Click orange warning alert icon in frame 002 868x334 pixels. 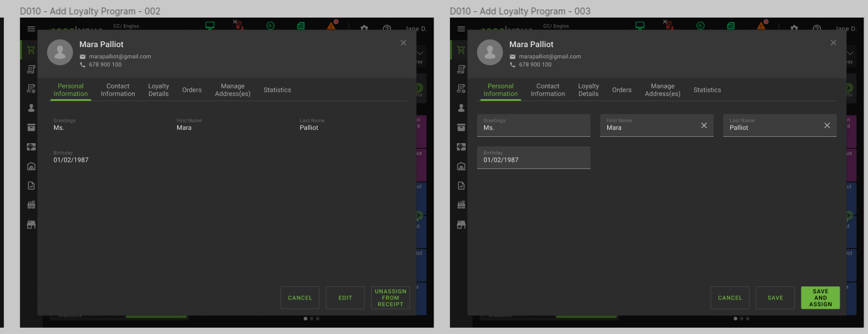[332, 25]
